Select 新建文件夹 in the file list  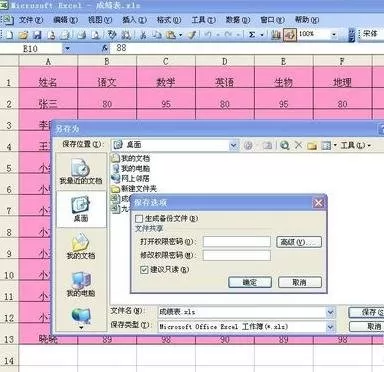pyautogui.click(x=135, y=189)
